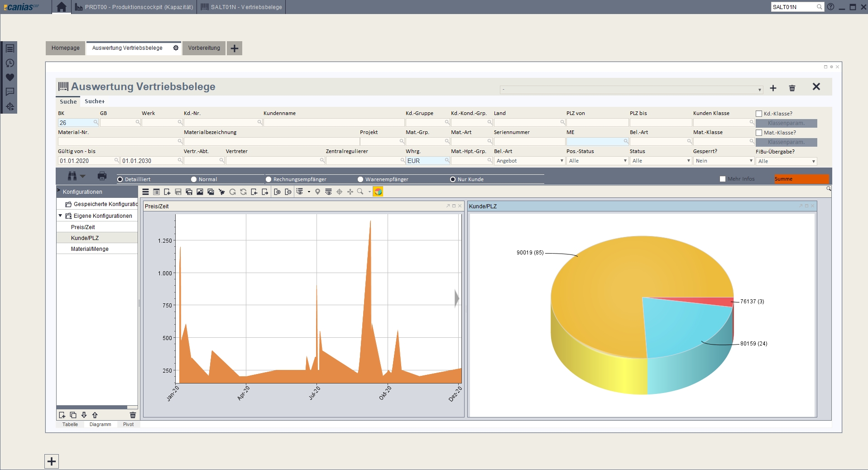868x470 pixels.
Task: Click the home icon in top bar
Action: pos(62,7)
